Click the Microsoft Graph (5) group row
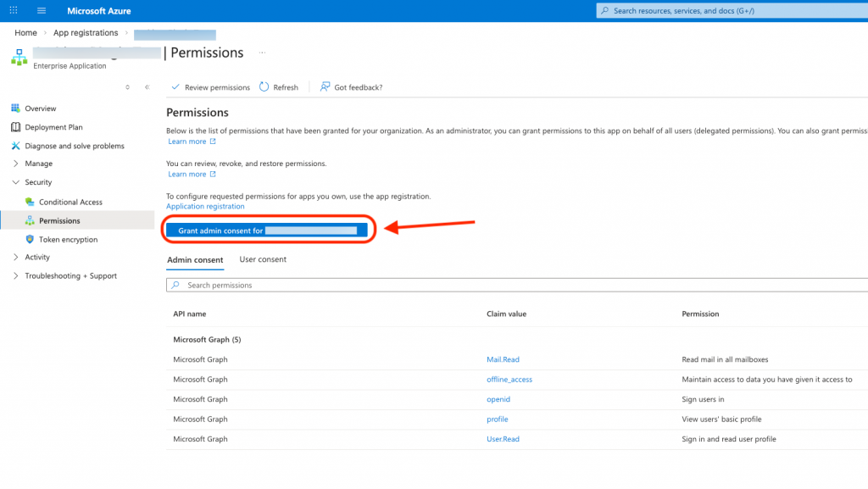 (207, 340)
